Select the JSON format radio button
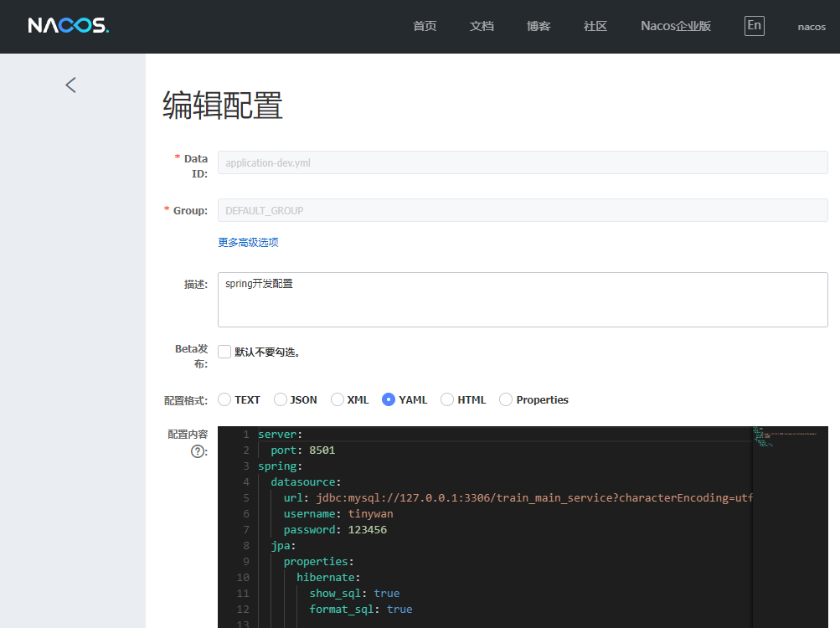 281,399
